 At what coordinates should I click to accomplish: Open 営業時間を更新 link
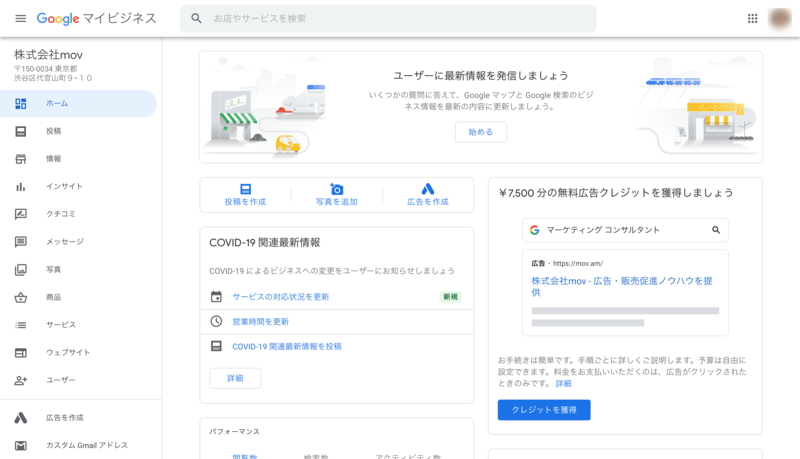pyautogui.click(x=261, y=322)
